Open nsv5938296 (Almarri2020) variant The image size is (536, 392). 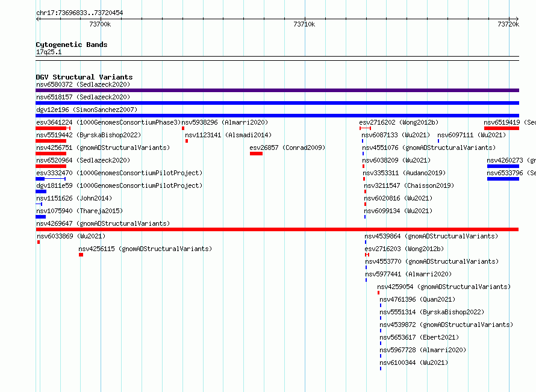pos(225,122)
